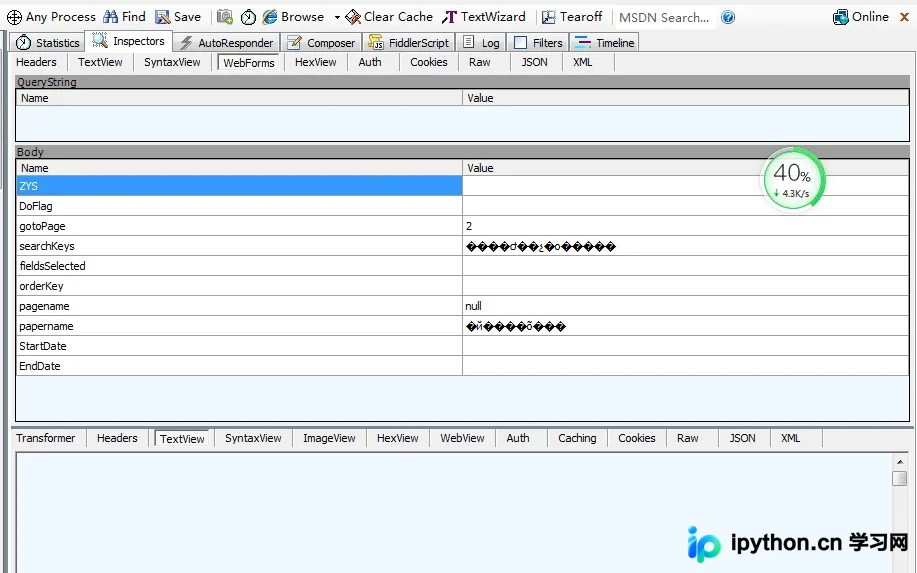Select the request TextView inspector tab

pos(100,62)
